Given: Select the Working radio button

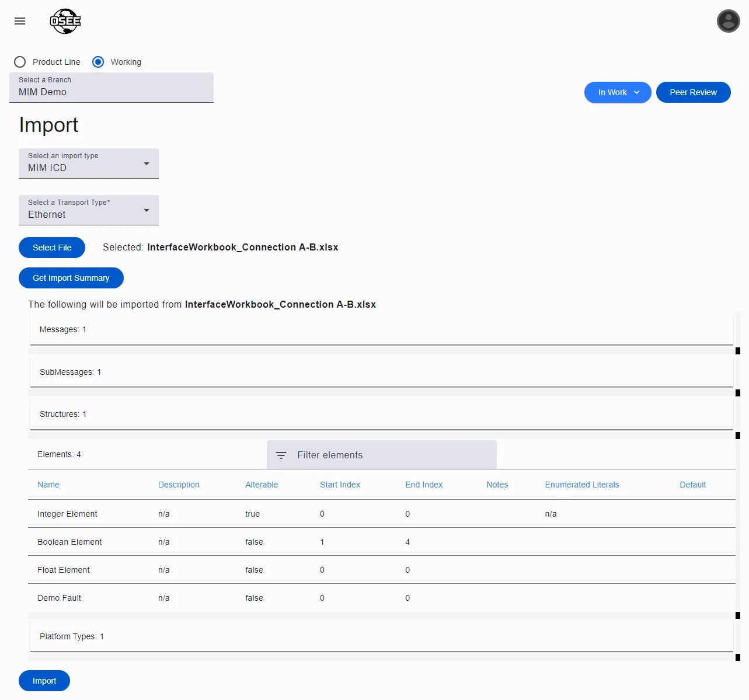Looking at the screenshot, I should coord(98,62).
